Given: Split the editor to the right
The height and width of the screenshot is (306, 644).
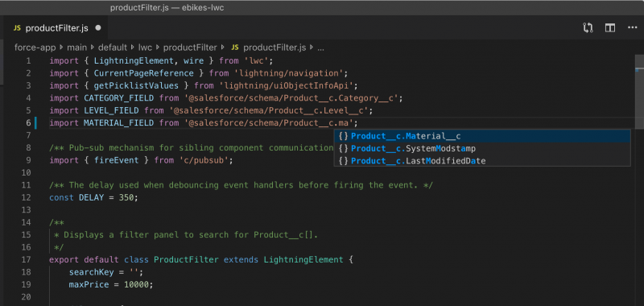Looking at the screenshot, I should [610, 28].
